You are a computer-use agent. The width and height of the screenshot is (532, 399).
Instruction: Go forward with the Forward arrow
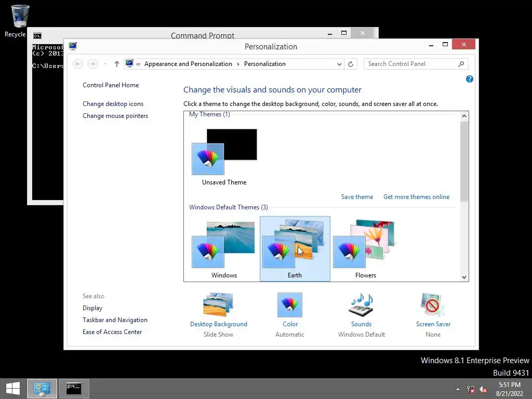point(92,64)
